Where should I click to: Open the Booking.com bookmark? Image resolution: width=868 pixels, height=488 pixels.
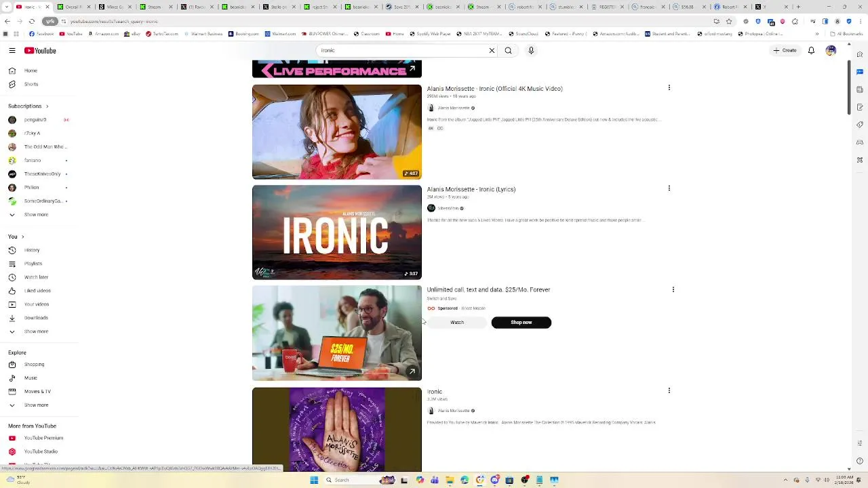point(243,34)
